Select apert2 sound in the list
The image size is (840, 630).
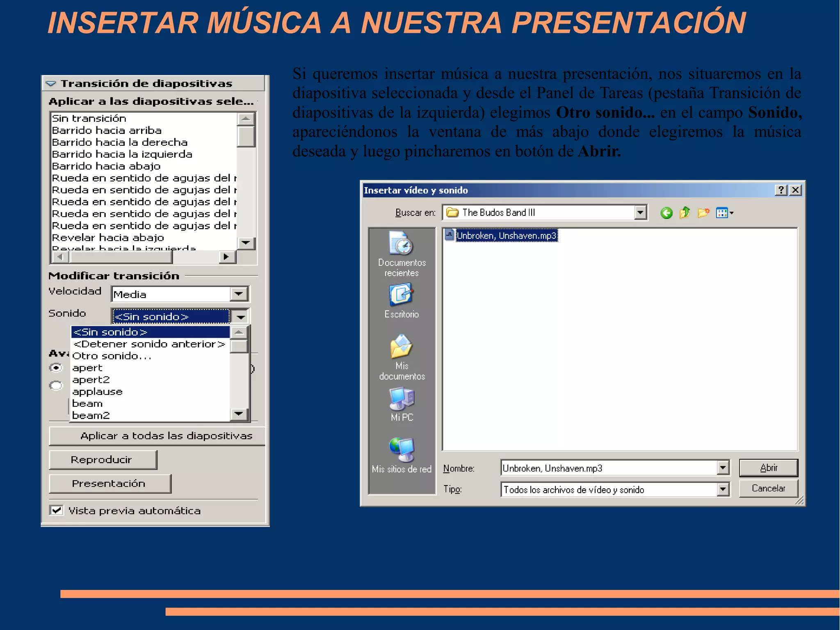pos(151,380)
